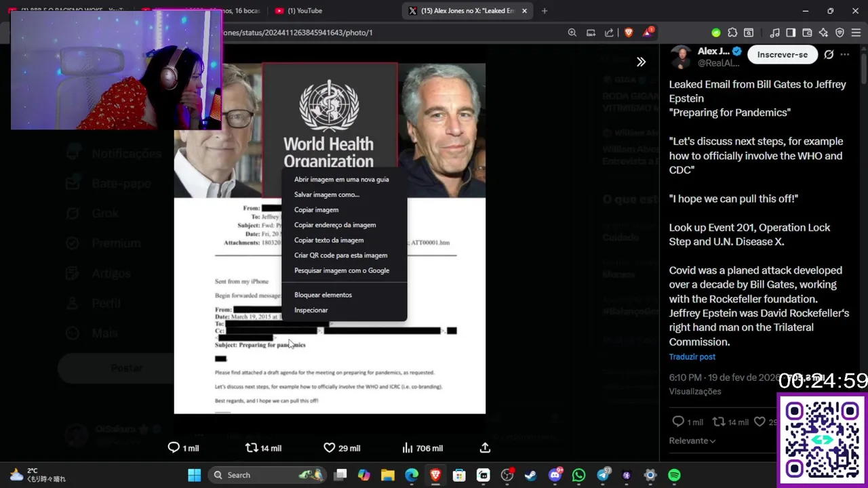Click the share upload icon under the photo
The image size is (868, 488).
click(x=485, y=448)
